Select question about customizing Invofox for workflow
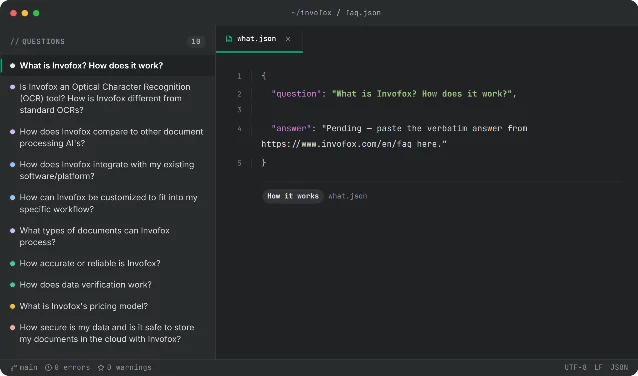This screenshot has width=638, height=376. [108, 203]
